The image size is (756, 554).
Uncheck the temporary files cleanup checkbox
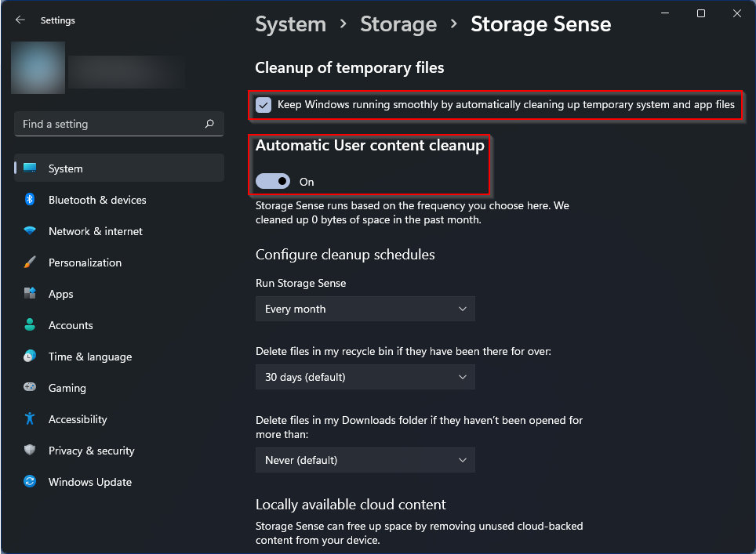(x=264, y=105)
